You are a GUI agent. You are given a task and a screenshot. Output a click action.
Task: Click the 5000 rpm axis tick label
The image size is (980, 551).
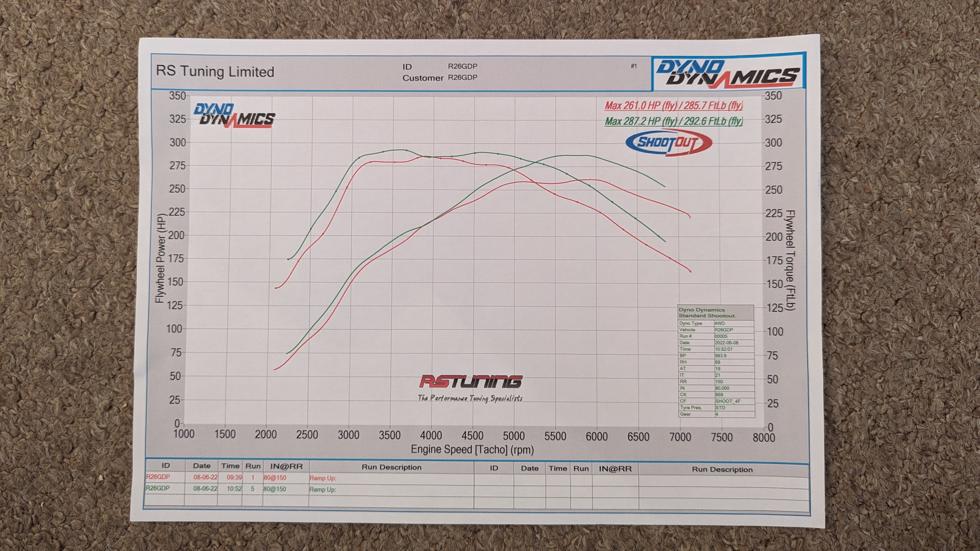[514, 436]
